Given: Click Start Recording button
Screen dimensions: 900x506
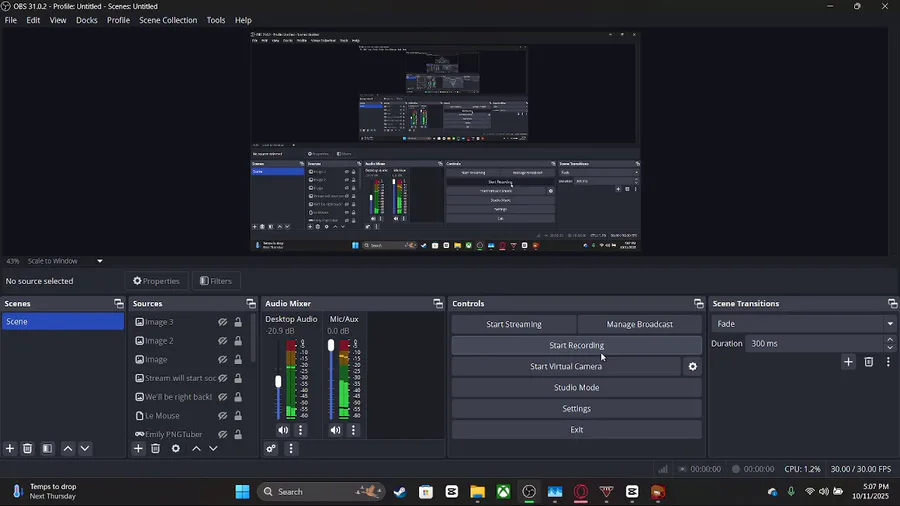Looking at the screenshot, I should (x=576, y=345).
